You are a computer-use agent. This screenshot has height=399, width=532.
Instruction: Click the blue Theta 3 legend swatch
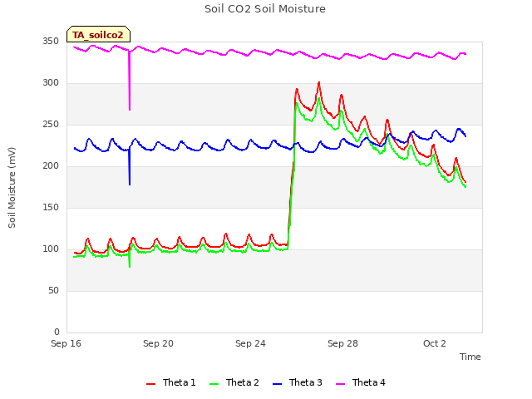point(277,384)
